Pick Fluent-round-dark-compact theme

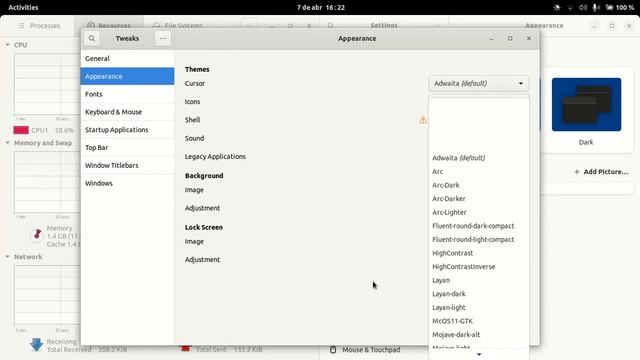479,226
